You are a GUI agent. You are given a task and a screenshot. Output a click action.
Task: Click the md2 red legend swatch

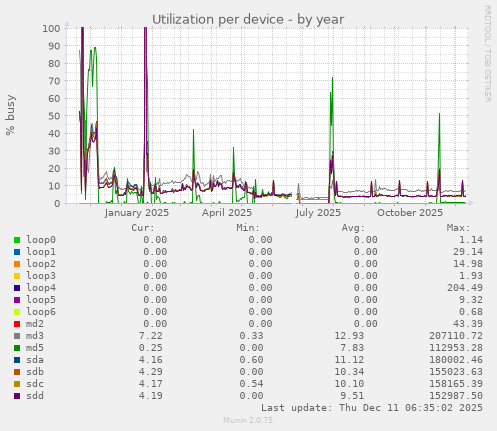[17, 324]
